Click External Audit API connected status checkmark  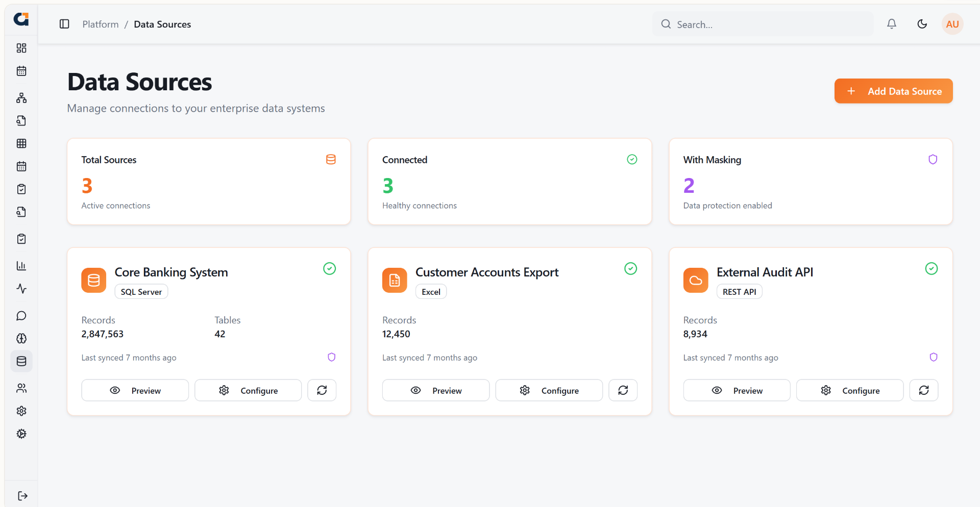(x=932, y=269)
